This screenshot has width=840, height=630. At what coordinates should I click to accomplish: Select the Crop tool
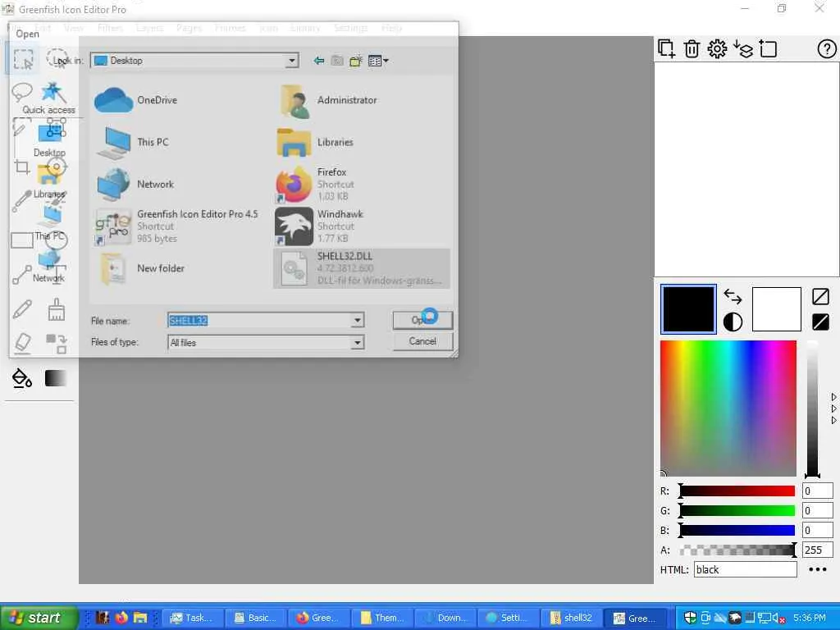[22, 167]
